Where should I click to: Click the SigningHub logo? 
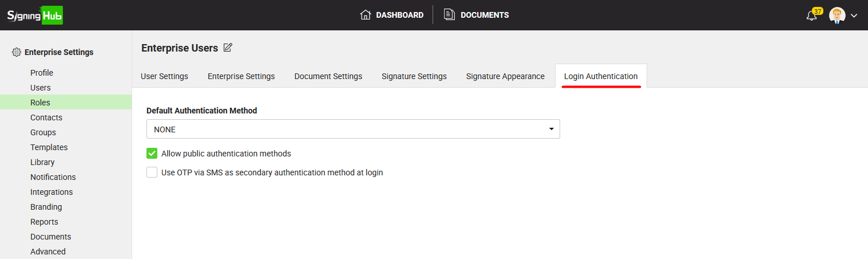coord(35,15)
